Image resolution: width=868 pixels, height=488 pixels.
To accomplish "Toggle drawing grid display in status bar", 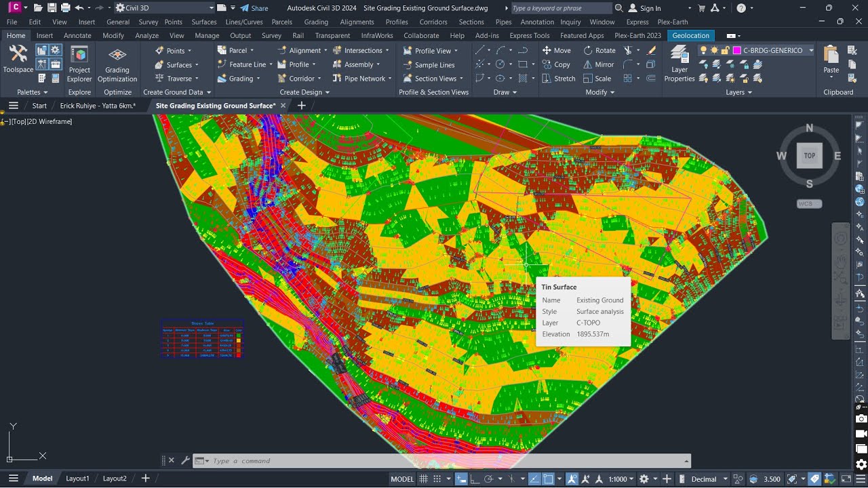I will [424, 479].
